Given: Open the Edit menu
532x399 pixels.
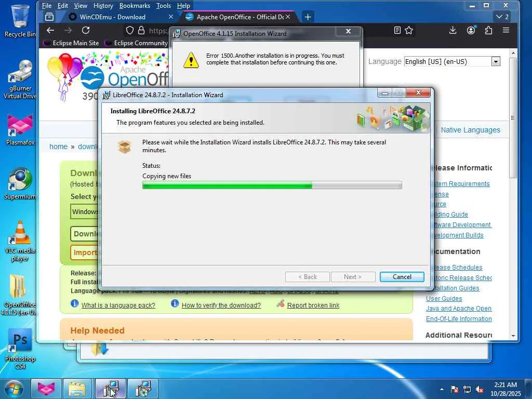Looking at the screenshot, I should click(x=62, y=5).
